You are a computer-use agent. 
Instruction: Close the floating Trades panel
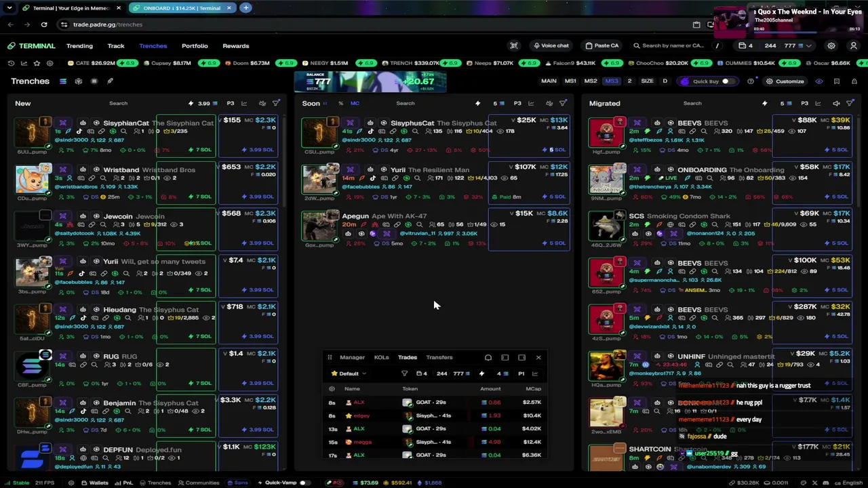click(x=538, y=358)
